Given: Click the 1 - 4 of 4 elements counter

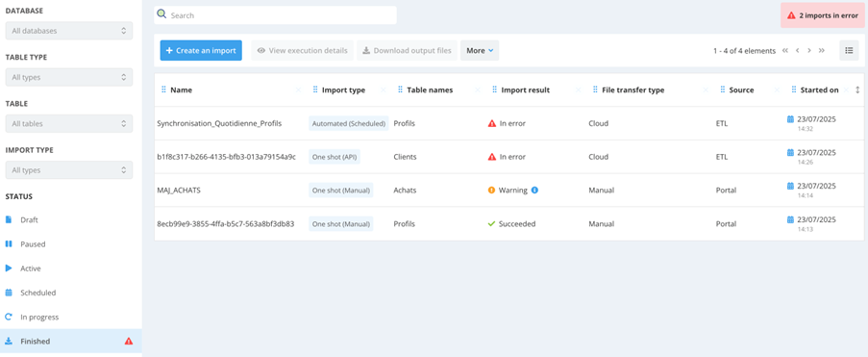Looking at the screenshot, I should click(x=745, y=50).
